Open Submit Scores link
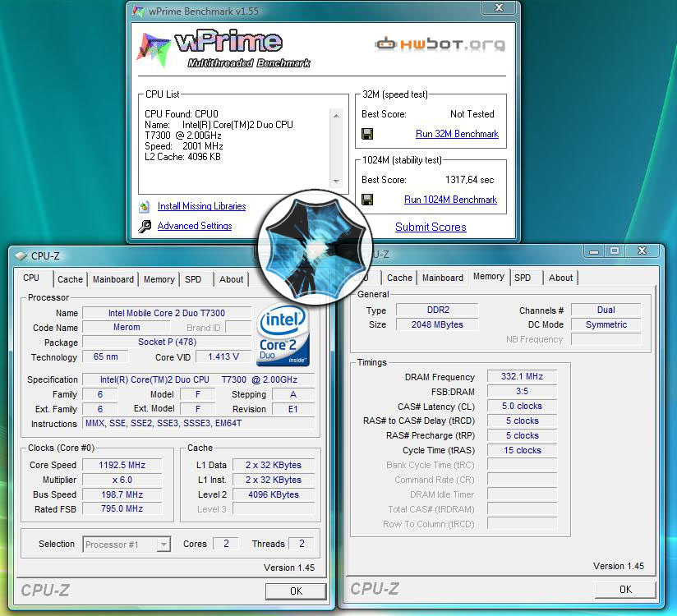Viewport: 677px width, 616px height. point(431,227)
